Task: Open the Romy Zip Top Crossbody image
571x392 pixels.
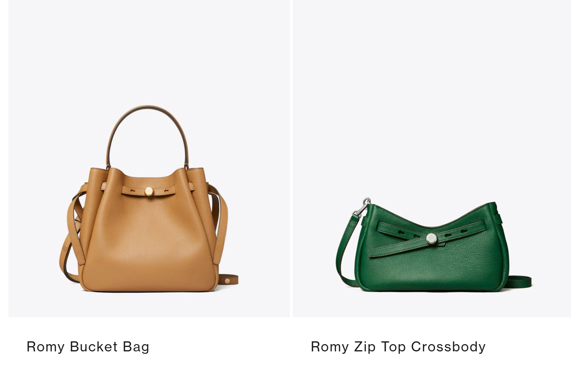Action: tap(432, 158)
